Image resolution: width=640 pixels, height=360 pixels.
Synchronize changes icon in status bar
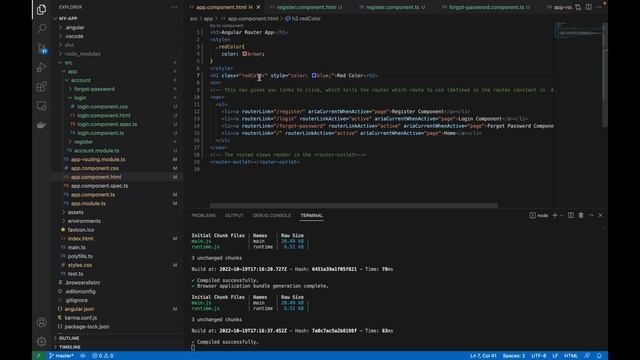(83, 356)
